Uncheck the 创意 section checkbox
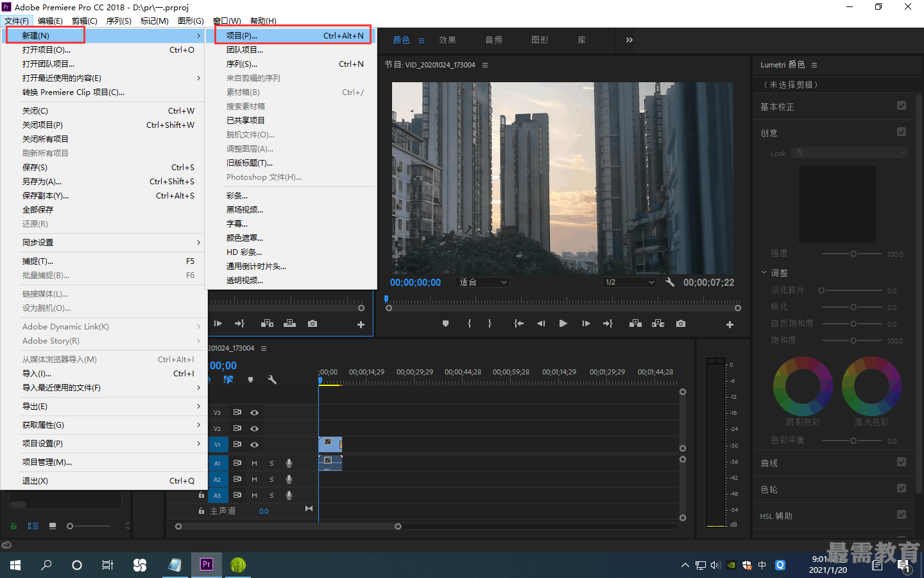The width and height of the screenshot is (924, 578). click(902, 132)
